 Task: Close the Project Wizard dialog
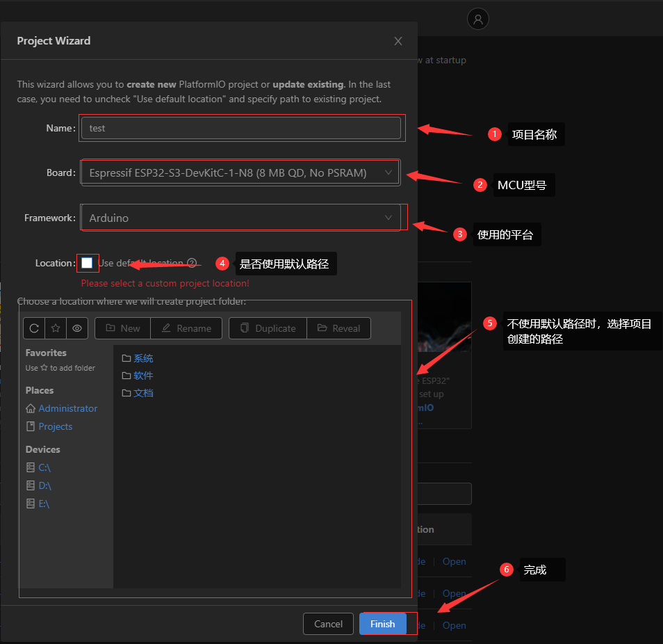click(398, 41)
